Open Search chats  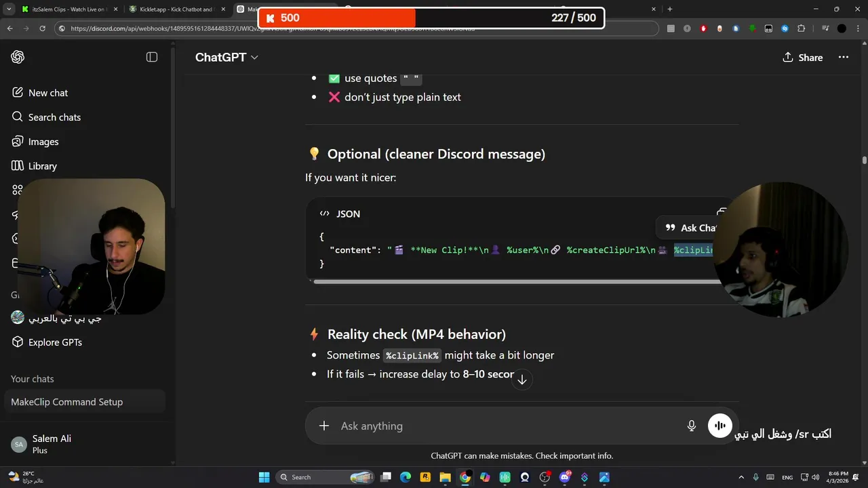46,117
